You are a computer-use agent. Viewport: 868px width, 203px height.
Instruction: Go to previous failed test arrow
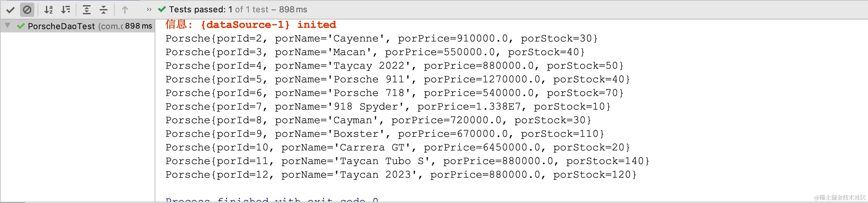(x=125, y=10)
